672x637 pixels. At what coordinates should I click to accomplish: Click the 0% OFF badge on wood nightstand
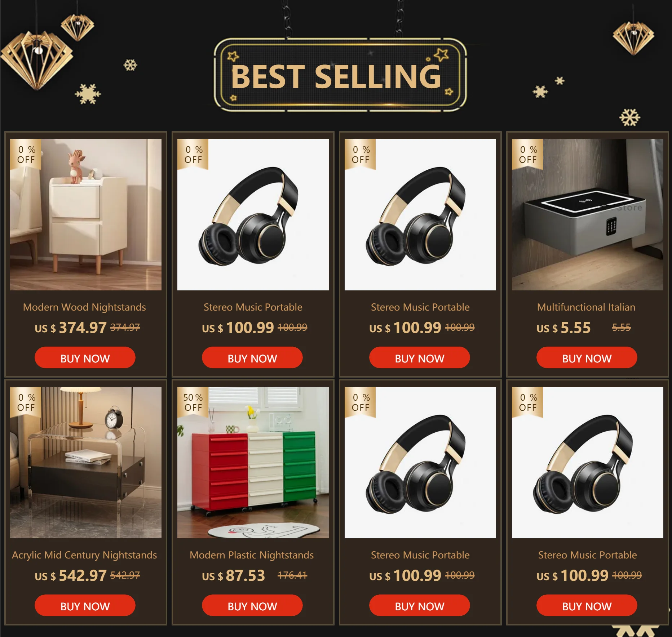pos(26,155)
